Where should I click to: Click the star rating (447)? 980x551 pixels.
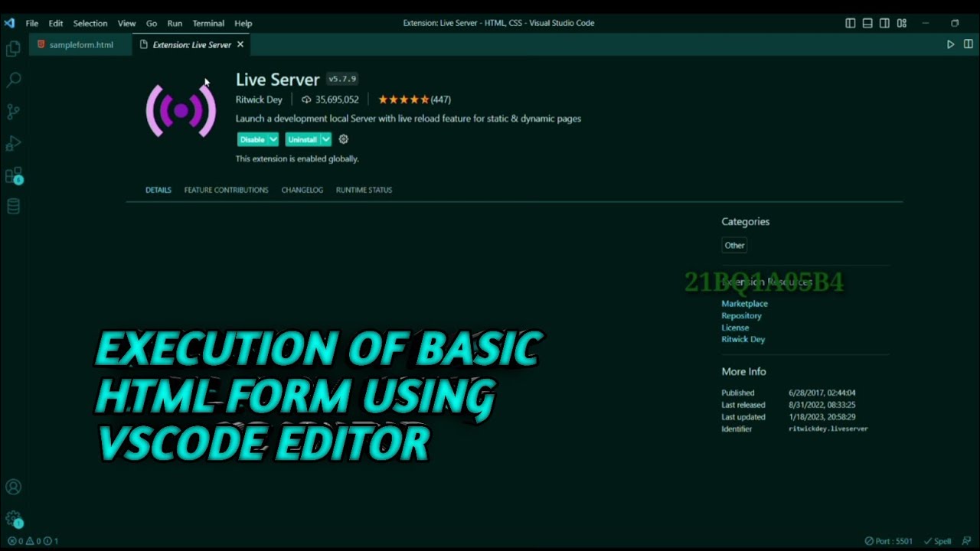pos(414,99)
